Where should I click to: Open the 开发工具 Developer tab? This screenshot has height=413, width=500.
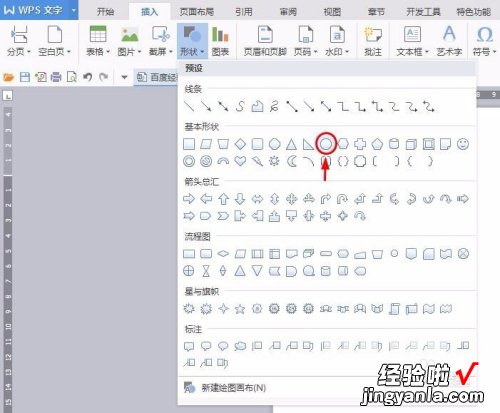[423, 12]
